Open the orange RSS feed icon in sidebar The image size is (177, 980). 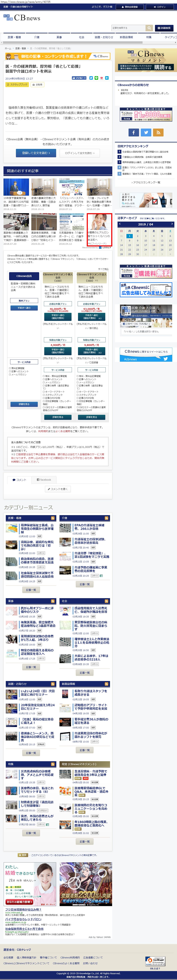click(158, 132)
